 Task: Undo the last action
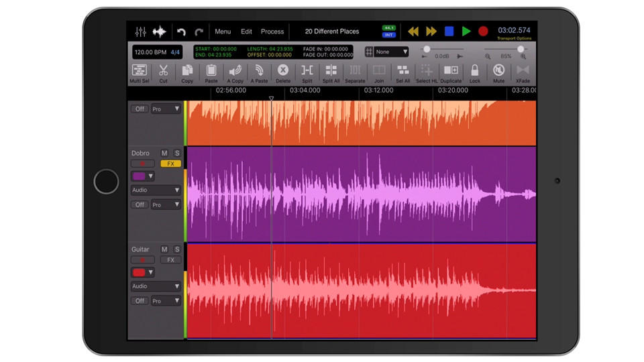pyautogui.click(x=181, y=32)
